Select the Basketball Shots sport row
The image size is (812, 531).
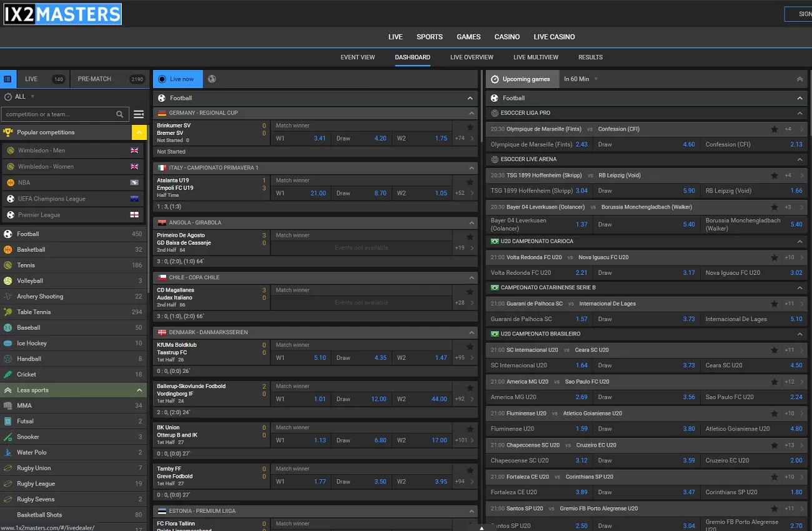point(73,515)
